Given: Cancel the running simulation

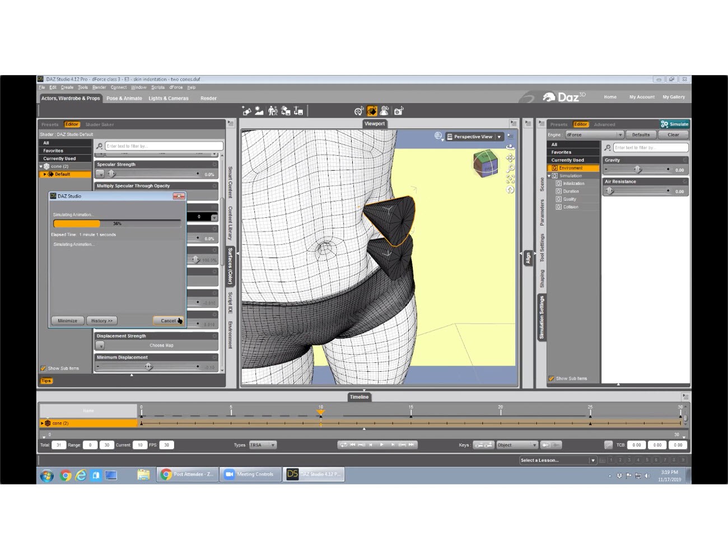Looking at the screenshot, I should pos(168,320).
